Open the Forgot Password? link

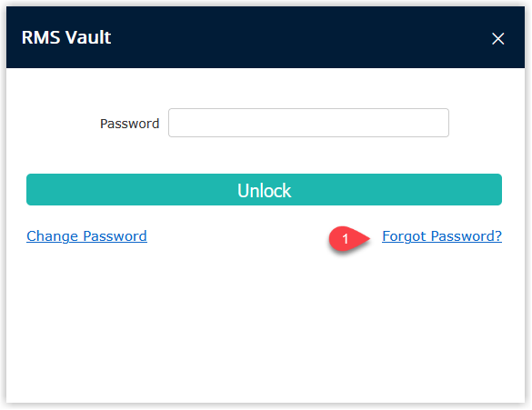pos(442,236)
